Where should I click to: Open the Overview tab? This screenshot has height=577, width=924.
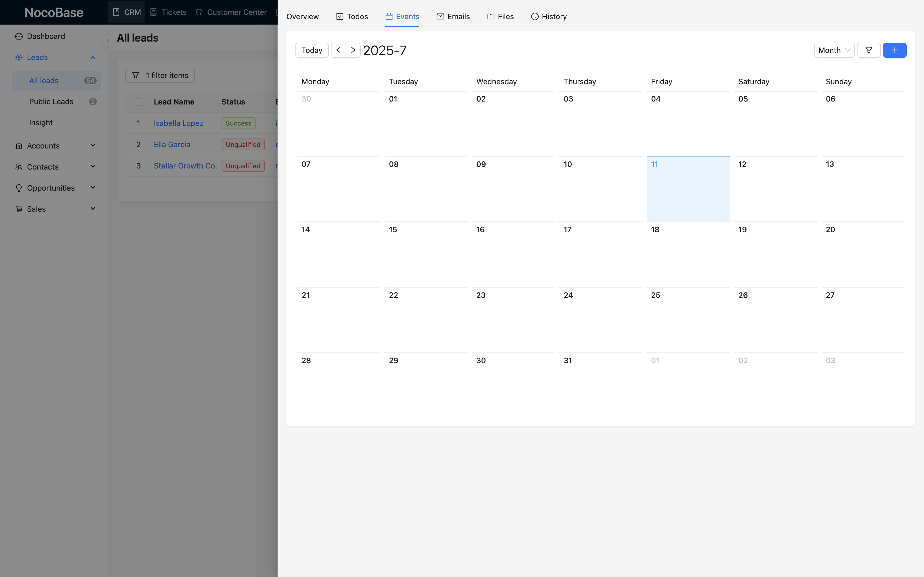(302, 16)
